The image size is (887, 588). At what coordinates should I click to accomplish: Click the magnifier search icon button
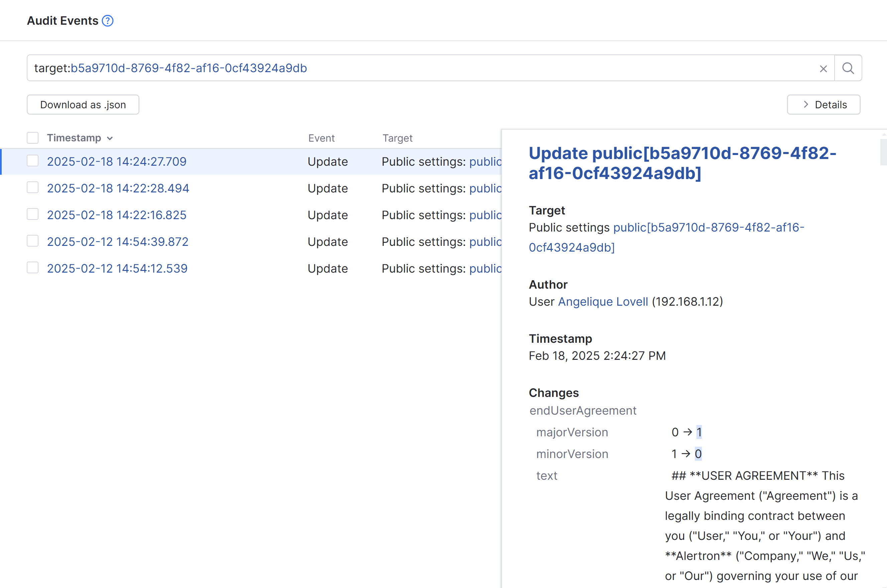tap(848, 68)
